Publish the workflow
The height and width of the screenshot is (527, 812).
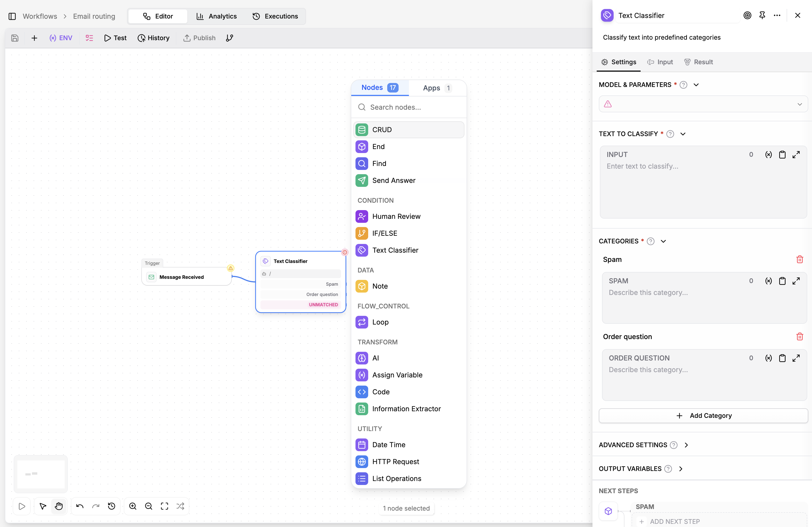tap(199, 38)
